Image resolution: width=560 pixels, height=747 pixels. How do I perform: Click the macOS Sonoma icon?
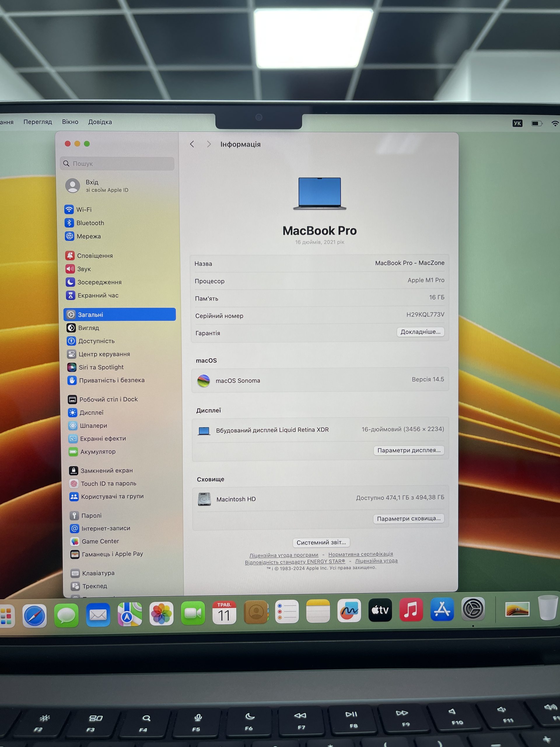pos(204,381)
